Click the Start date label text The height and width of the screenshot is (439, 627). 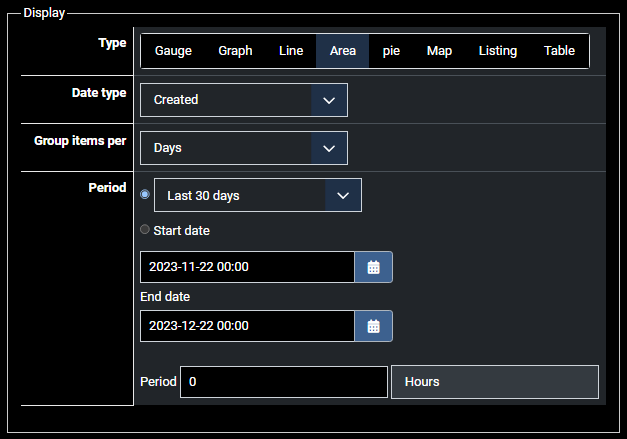point(182,231)
